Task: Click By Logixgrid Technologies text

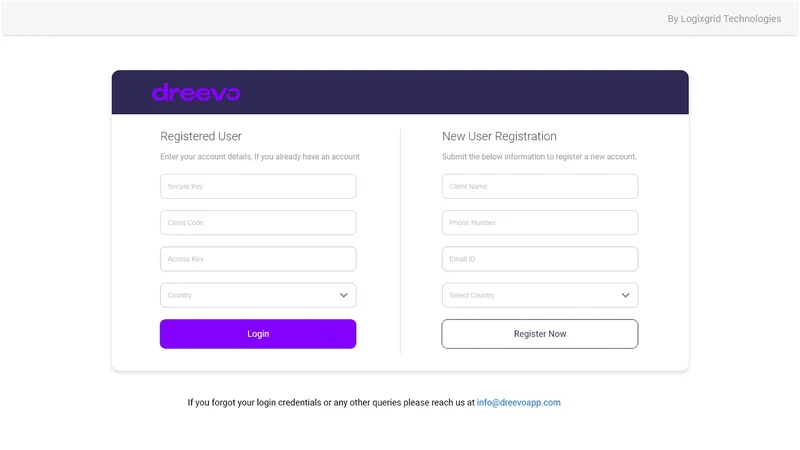Action: coord(724,19)
